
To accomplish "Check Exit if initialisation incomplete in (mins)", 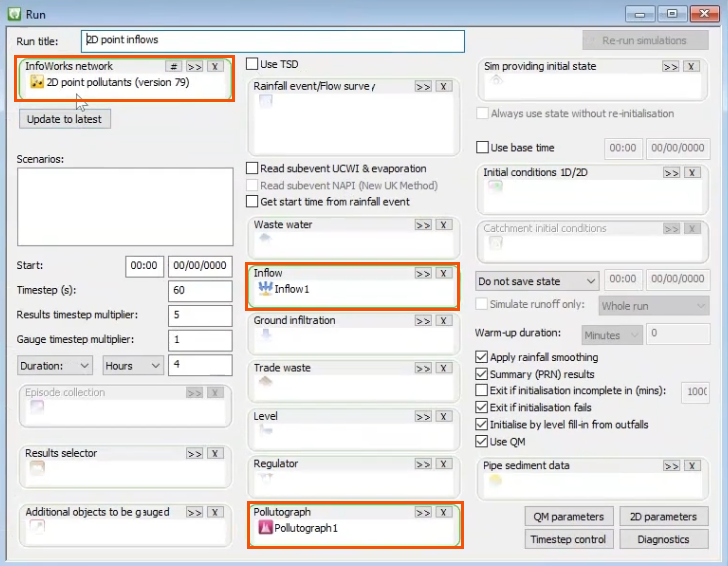I will 481,390.
